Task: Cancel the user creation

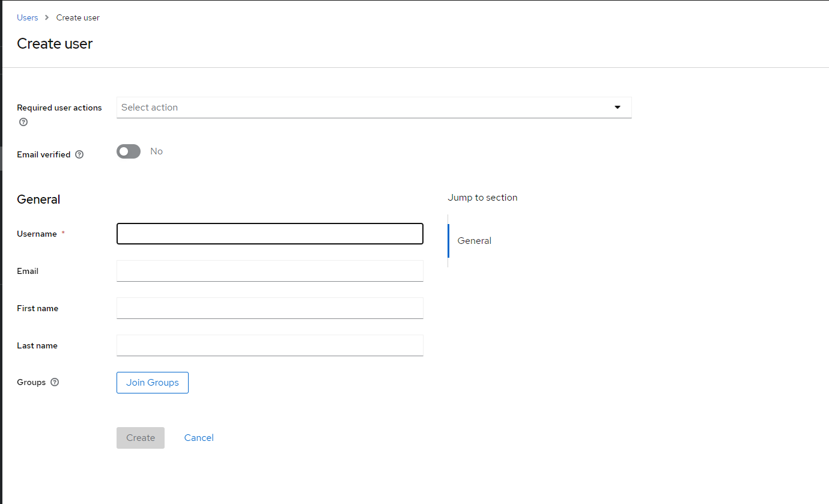Action: (x=199, y=438)
